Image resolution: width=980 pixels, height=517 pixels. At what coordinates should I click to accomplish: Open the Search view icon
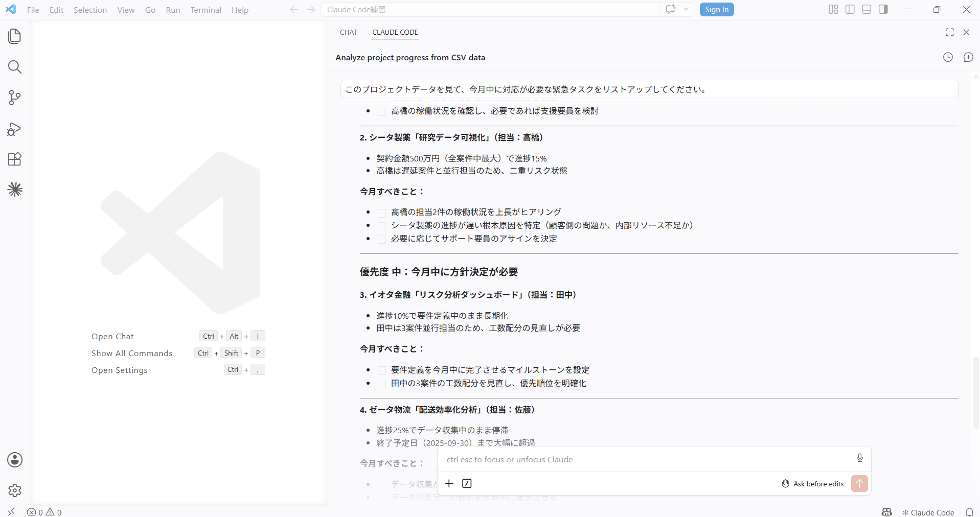pyautogui.click(x=15, y=67)
